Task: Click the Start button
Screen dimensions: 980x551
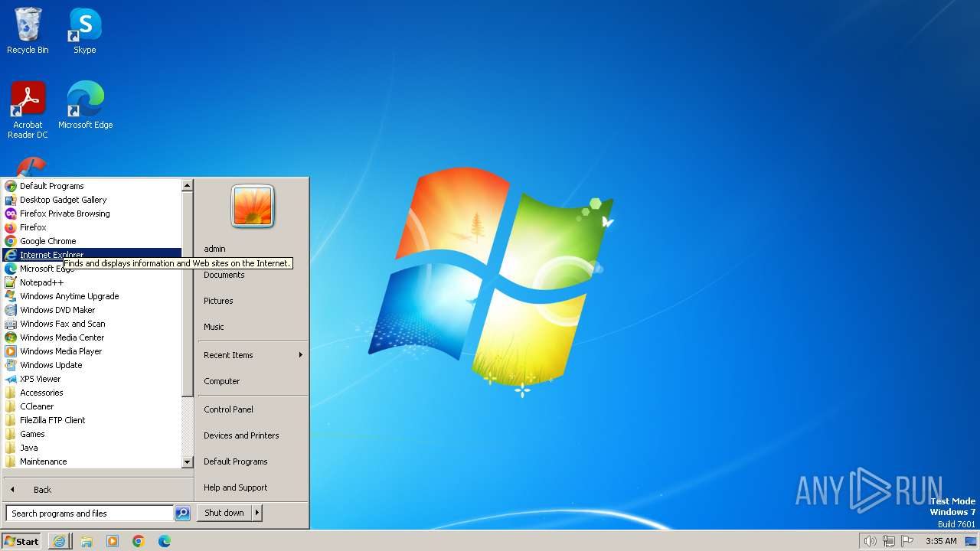Action: pyautogui.click(x=21, y=541)
